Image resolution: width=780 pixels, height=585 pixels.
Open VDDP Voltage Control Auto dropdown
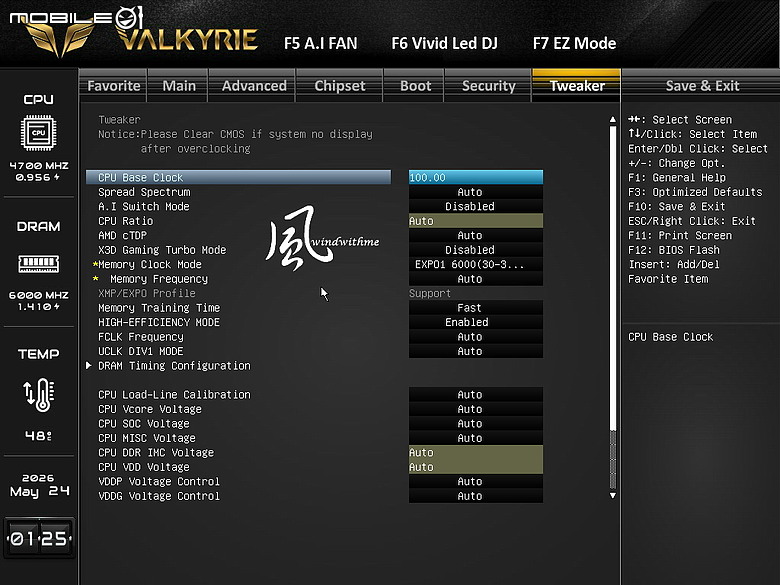[x=476, y=481]
